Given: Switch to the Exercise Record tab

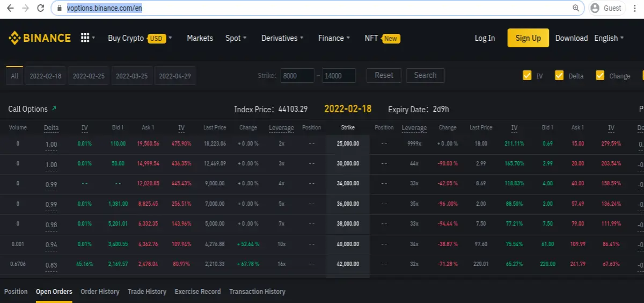Looking at the screenshot, I should 197,291.
